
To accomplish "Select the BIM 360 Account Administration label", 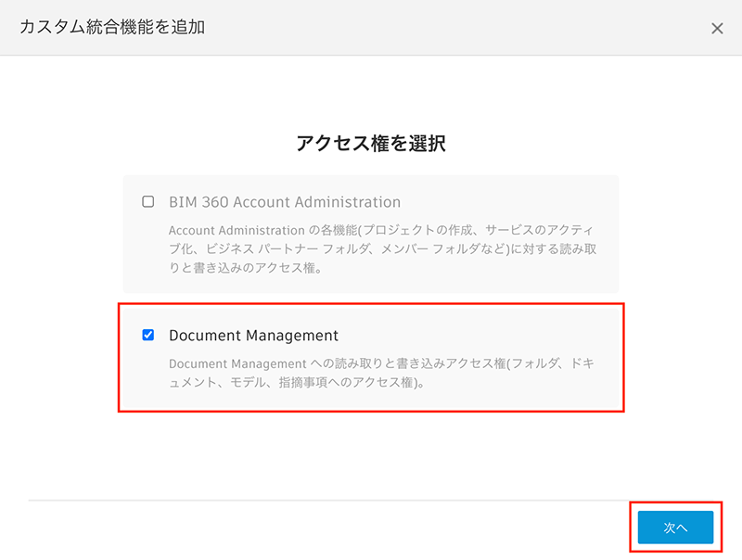I will tap(285, 202).
